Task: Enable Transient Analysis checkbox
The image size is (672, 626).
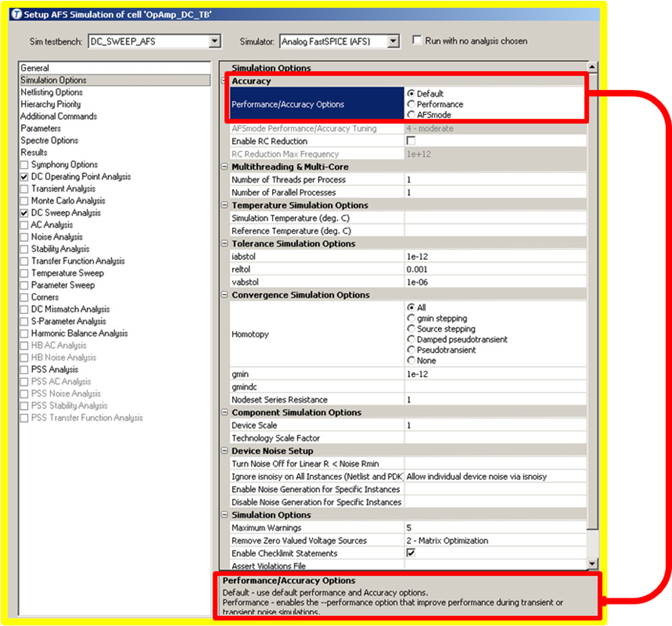Action: point(24,189)
